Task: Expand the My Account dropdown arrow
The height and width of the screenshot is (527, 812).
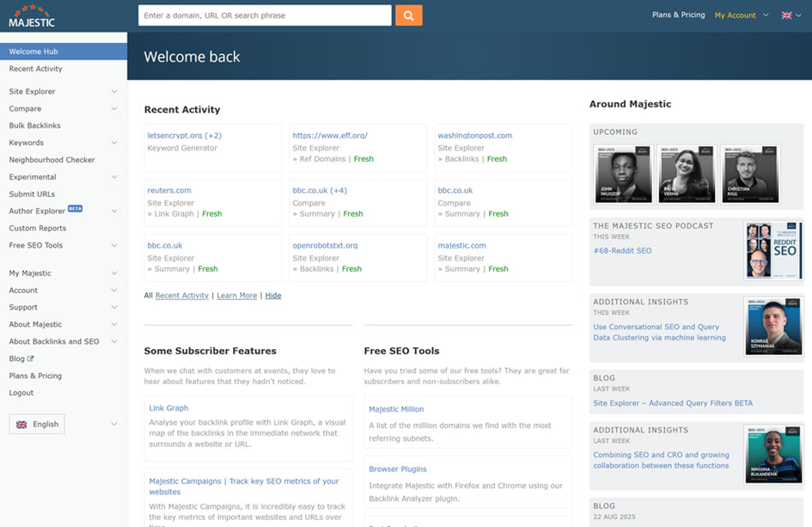Action: coord(766,15)
